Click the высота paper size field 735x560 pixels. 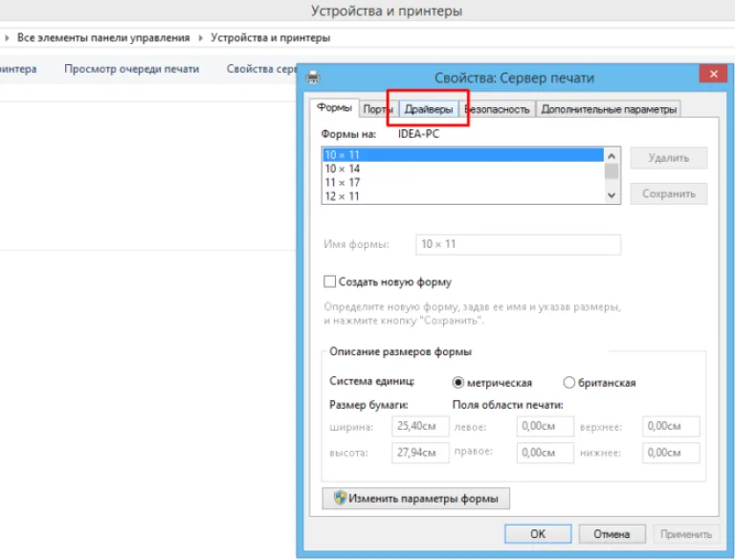click(x=420, y=453)
